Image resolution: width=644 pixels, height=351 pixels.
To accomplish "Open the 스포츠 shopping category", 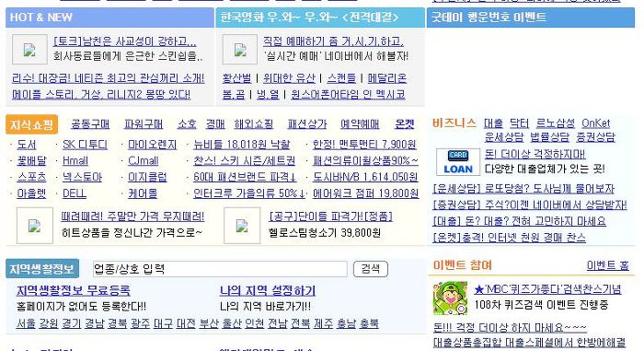I will pos(31,177).
